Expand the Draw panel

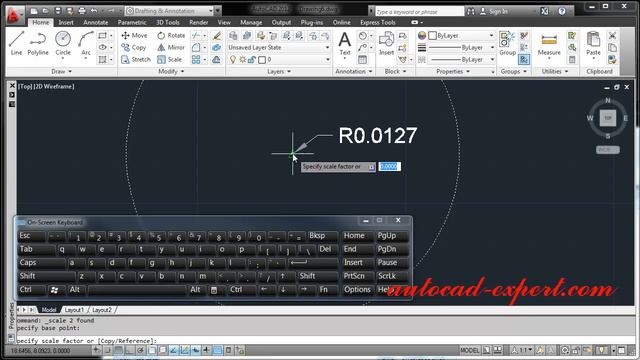(x=62, y=71)
